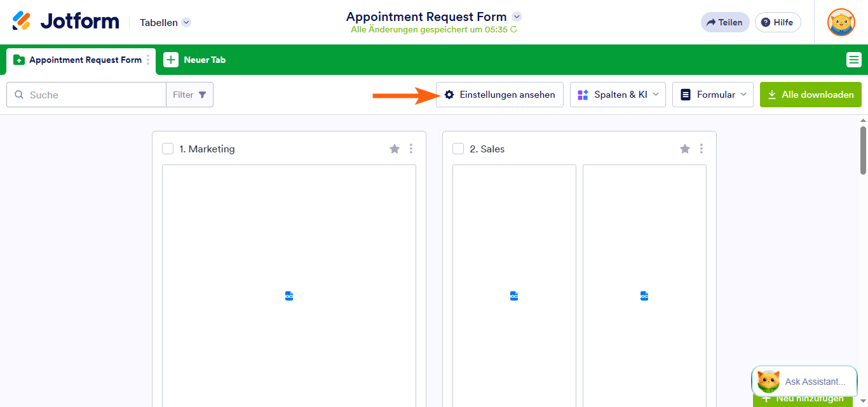
Task: Expand the form title dropdown chevron
Action: click(x=517, y=17)
